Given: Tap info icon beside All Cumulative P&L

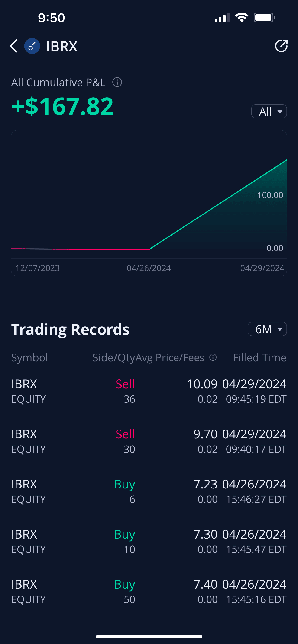Looking at the screenshot, I should 117,82.
